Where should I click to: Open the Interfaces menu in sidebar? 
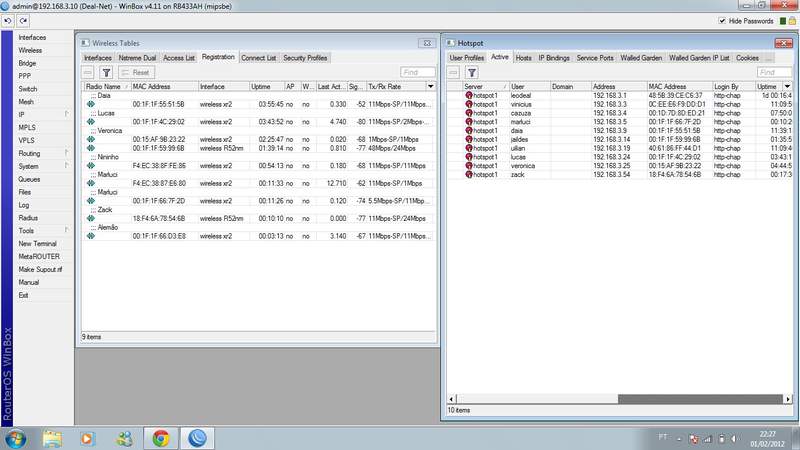(x=32, y=38)
